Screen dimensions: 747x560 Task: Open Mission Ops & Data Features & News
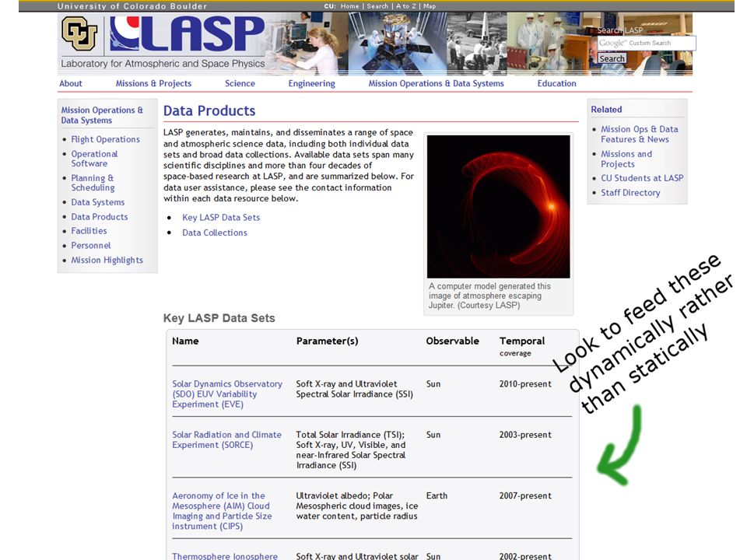coord(640,135)
